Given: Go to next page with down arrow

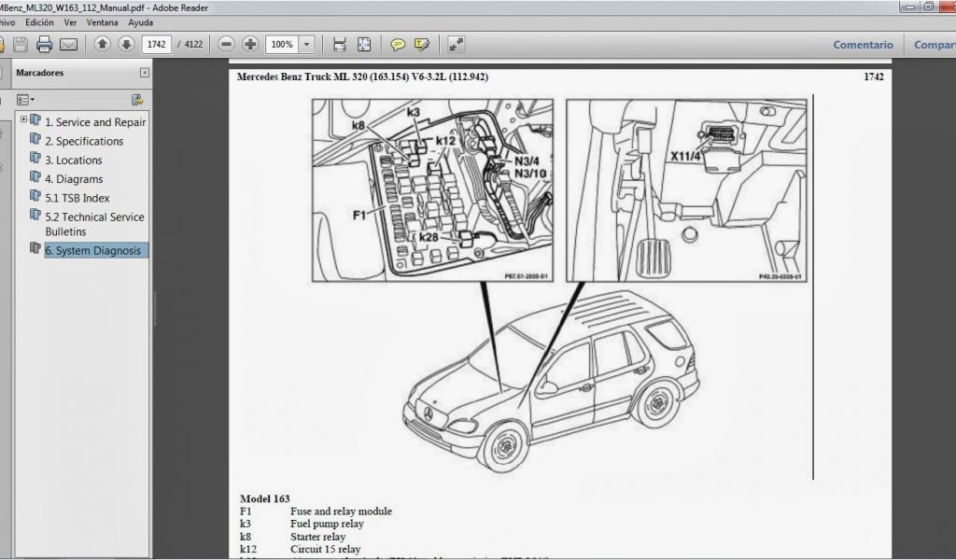Looking at the screenshot, I should tap(125, 44).
